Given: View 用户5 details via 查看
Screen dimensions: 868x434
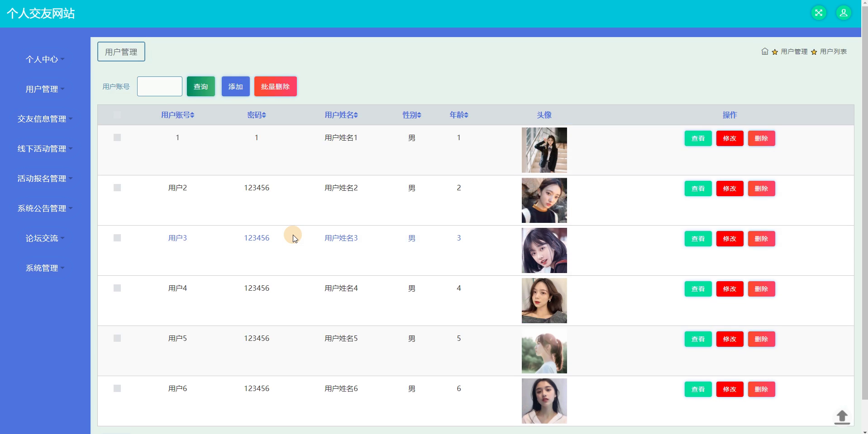Looking at the screenshot, I should point(698,339).
